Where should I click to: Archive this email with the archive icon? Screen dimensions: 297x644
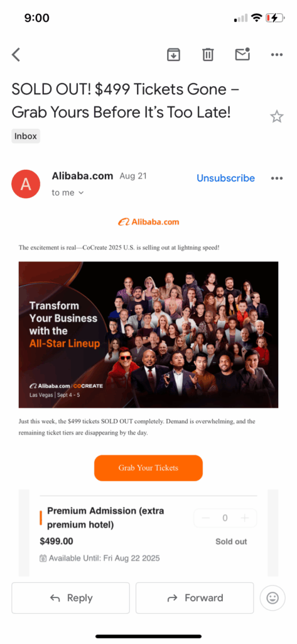click(x=173, y=55)
